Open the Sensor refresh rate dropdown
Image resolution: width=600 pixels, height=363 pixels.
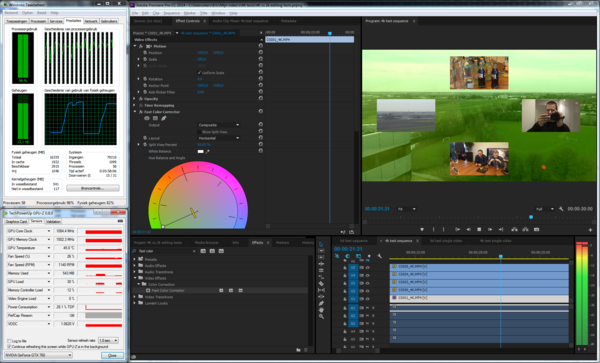pyautogui.click(x=108, y=340)
